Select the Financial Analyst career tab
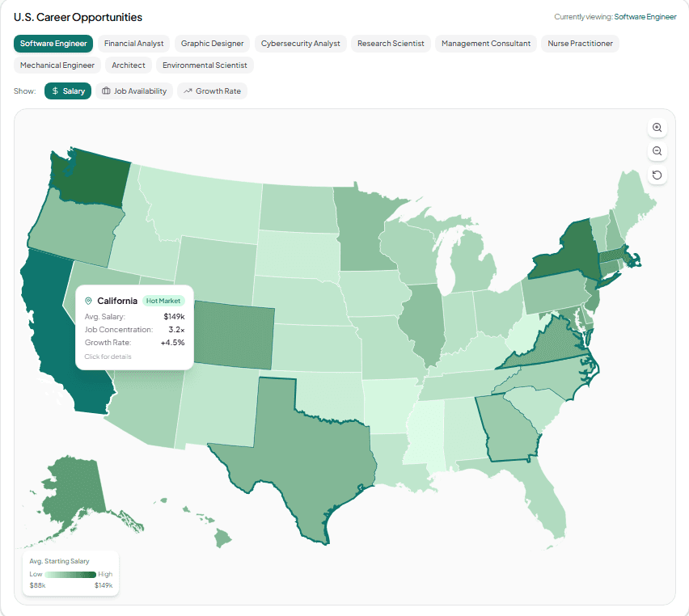Viewport: 689px width, 616px height. [133, 43]
